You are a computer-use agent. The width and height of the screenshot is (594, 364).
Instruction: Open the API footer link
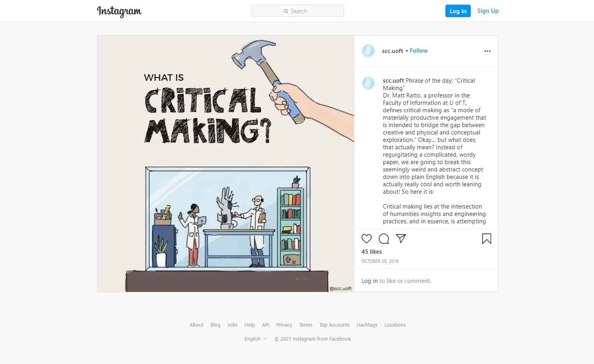tap(266, 325)
